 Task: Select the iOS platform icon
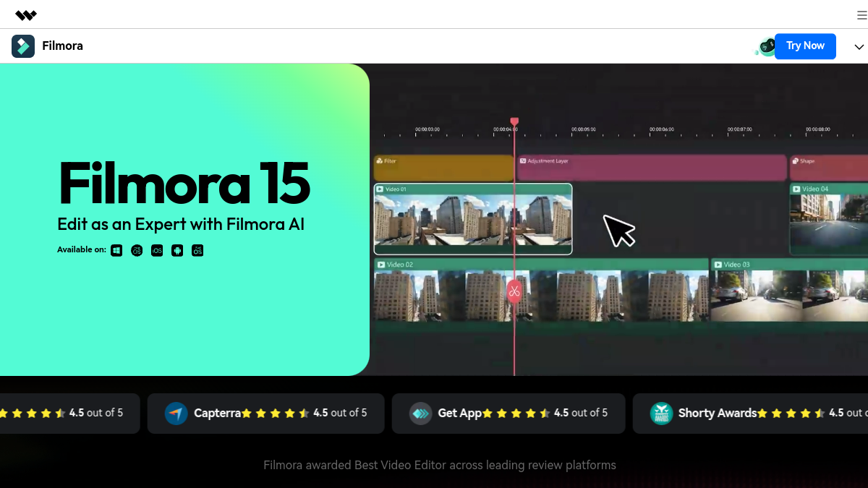pyautogui.click(x=157, y=250)
